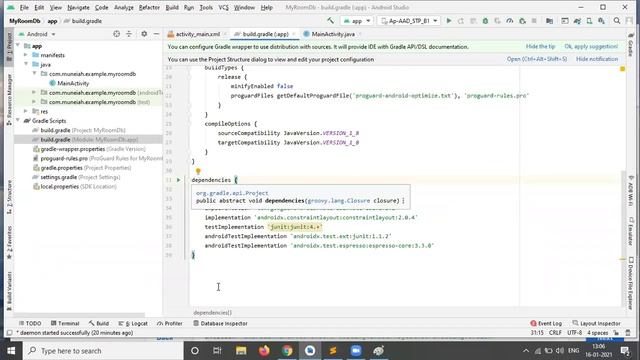Click Ok, apply suggestion! link
The width and height of the screenshot is (640, 360).
591,47
